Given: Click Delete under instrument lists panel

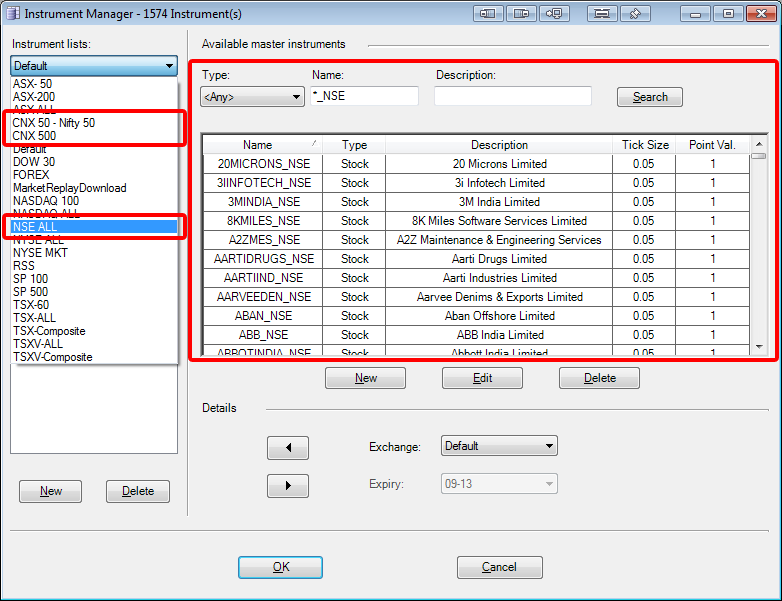Looking at the screenshot, I should point(138,491).
